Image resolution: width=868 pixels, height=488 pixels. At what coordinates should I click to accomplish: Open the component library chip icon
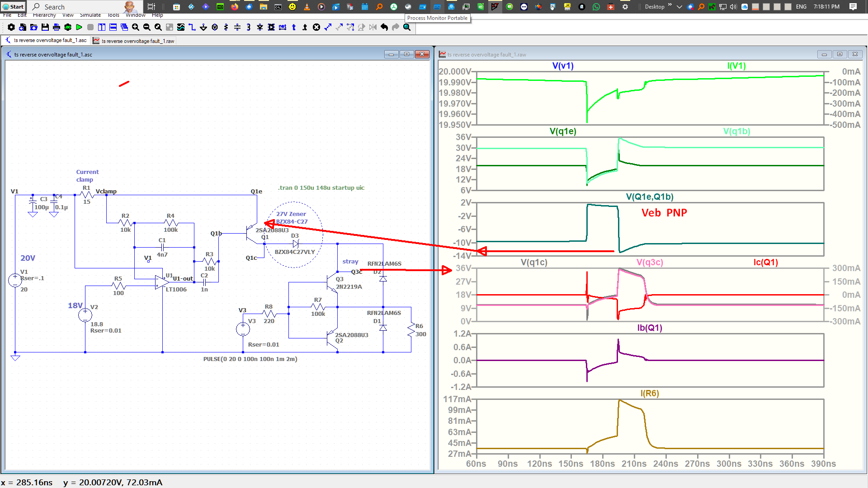271,27
